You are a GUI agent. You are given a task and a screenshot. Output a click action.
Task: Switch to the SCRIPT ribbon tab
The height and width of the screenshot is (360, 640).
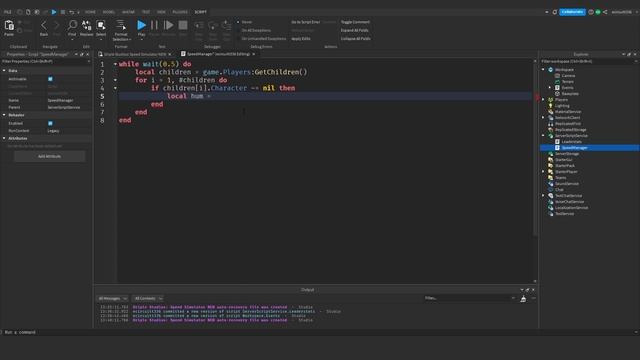point(200,12)
